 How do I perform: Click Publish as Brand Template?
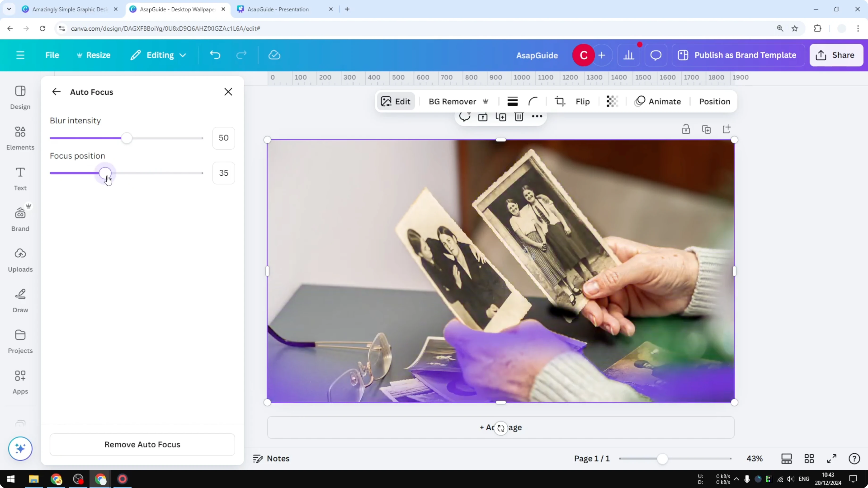coord(738,55)
